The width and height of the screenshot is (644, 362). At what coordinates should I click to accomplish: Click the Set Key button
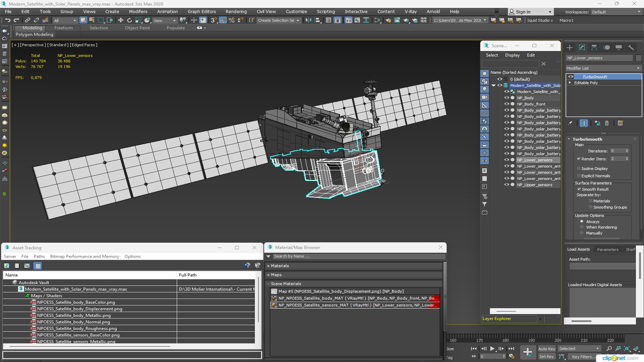click(x=547, y=357)
